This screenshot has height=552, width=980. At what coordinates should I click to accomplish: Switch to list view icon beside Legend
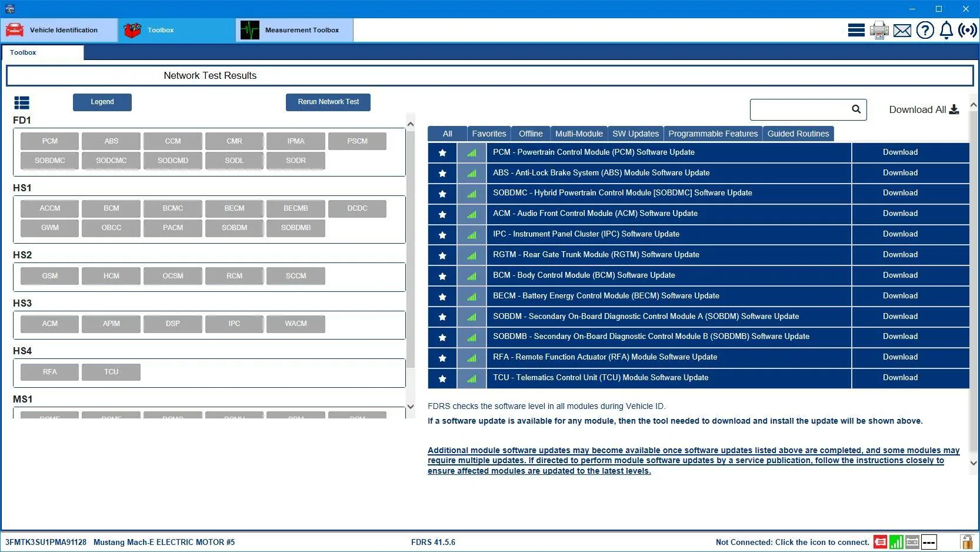click(x=22, y=103)
